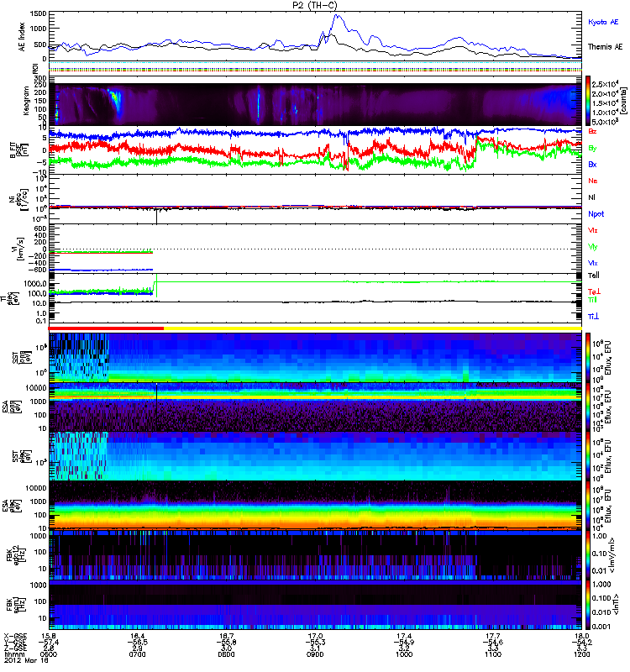630x672 pixels.
Task: Select the blue Npot legend label
Action: (x=596, y=214)
